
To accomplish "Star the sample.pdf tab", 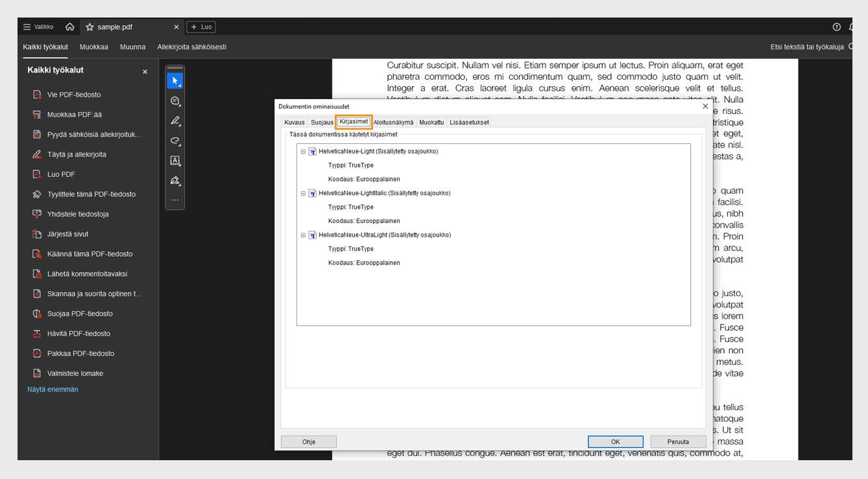I will (x=90, y=27).
